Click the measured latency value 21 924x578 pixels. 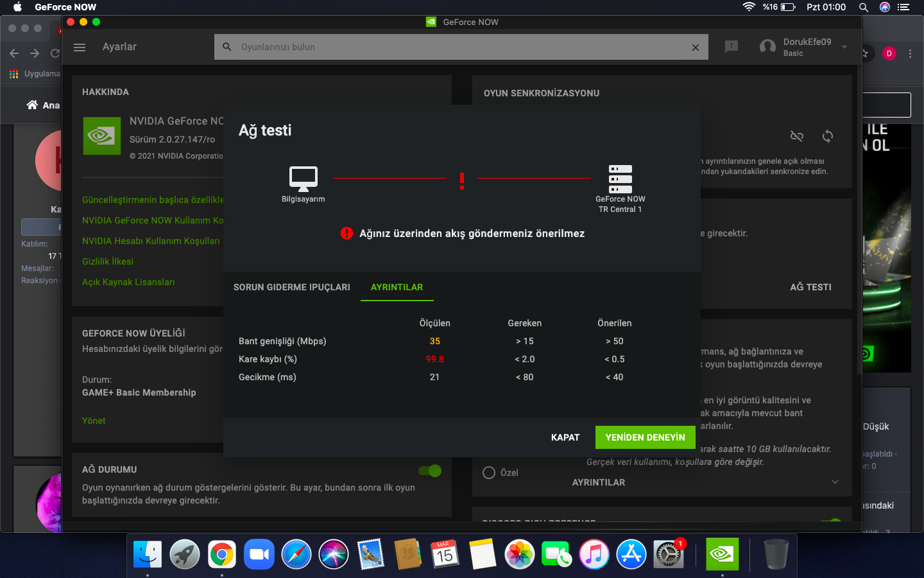pyautogui.click(x=435, y=377)
